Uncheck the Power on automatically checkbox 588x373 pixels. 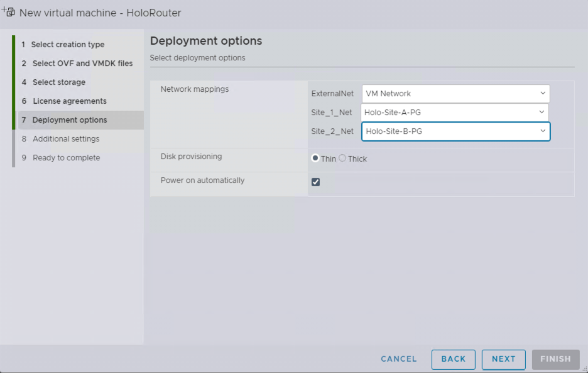tap(315, 182)
